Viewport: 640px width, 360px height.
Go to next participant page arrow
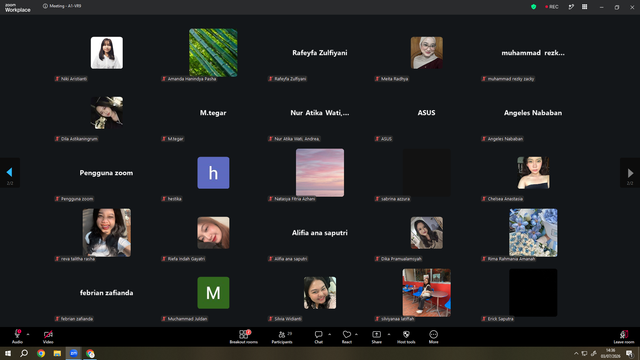click(630, 173)
